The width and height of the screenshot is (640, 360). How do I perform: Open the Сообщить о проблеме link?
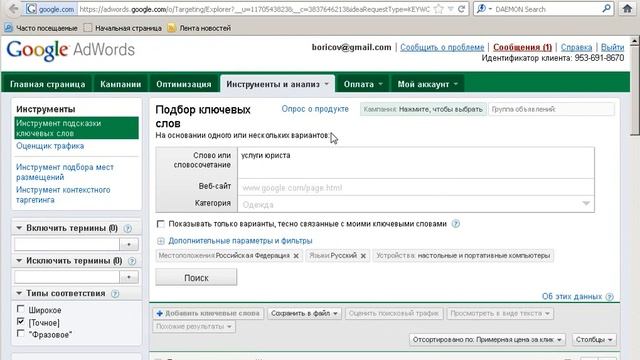click(442, 47)
